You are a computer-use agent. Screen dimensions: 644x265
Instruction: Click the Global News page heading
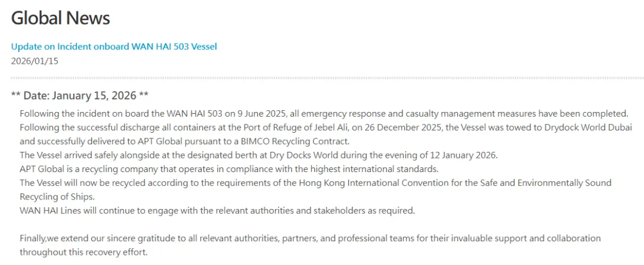[61, 18]
